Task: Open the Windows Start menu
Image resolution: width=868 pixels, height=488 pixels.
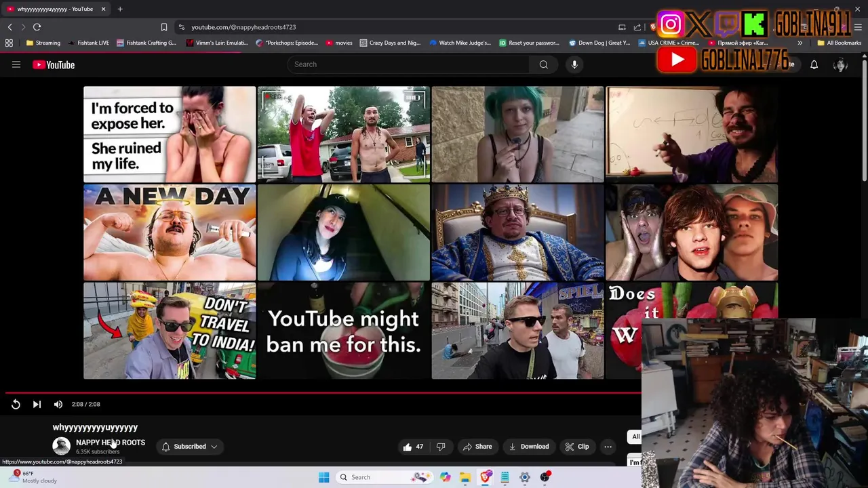Action: coord(323,477)
